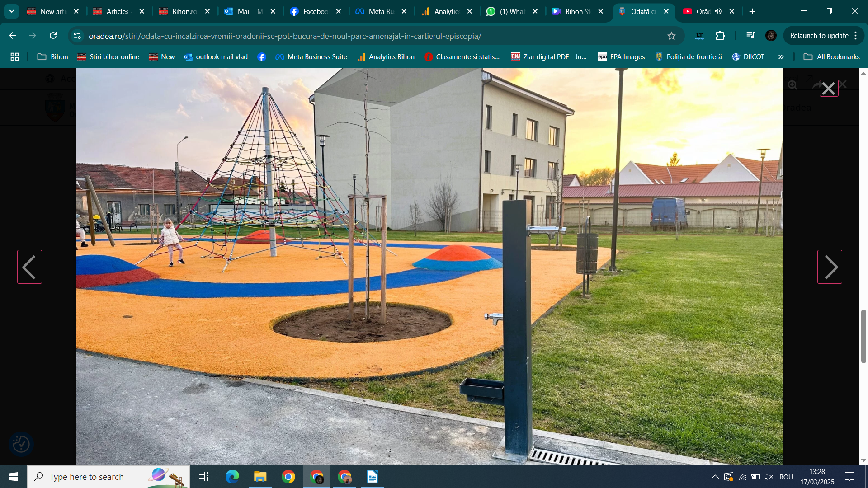Bookmark this page with the star icon
This screenshot has width=868, height=488.
click(x=671, y=36)
